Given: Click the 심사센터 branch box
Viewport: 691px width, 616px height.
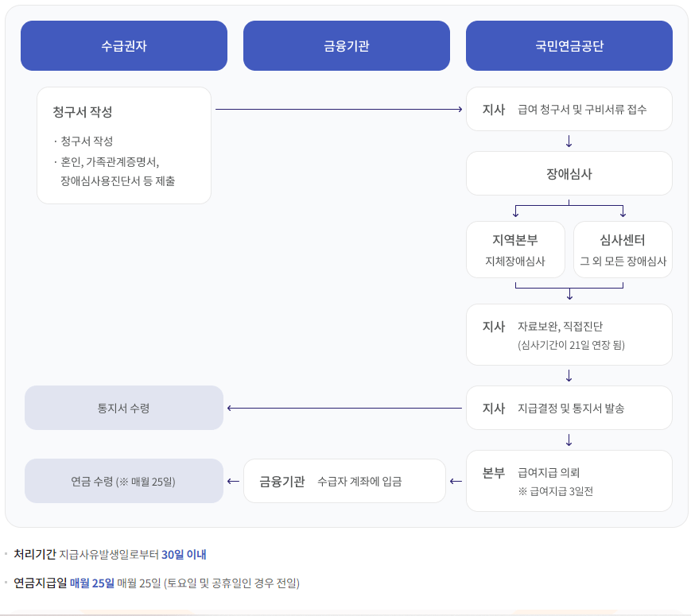Looking at the screenshot, I should coord(623,249).
